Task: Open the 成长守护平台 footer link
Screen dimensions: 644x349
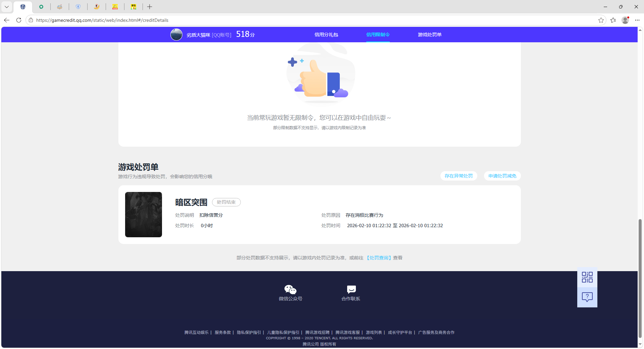Action: [400, 333]
